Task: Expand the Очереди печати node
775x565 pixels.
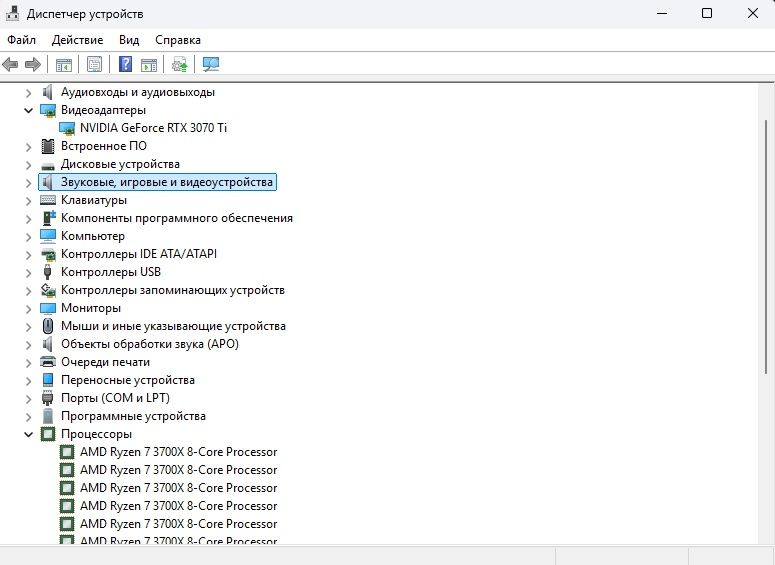Action: (28, 362)
